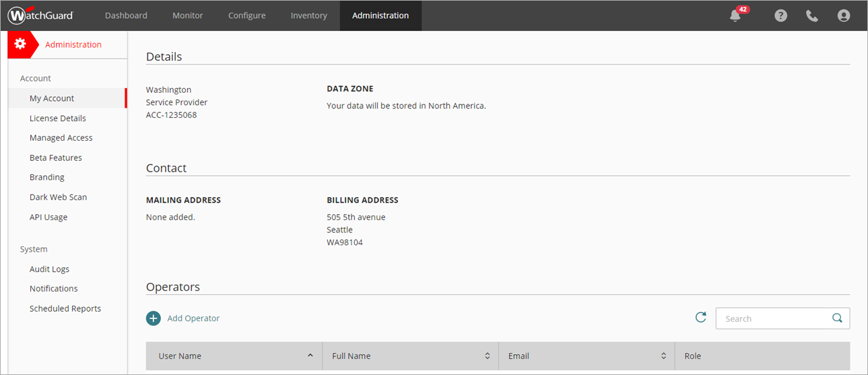Image resolution: width=868 pixels, height=375 pixels.
Task: Click the BILLING ADDRESS label
Action: pyautogui.click(x=362, y=200)
